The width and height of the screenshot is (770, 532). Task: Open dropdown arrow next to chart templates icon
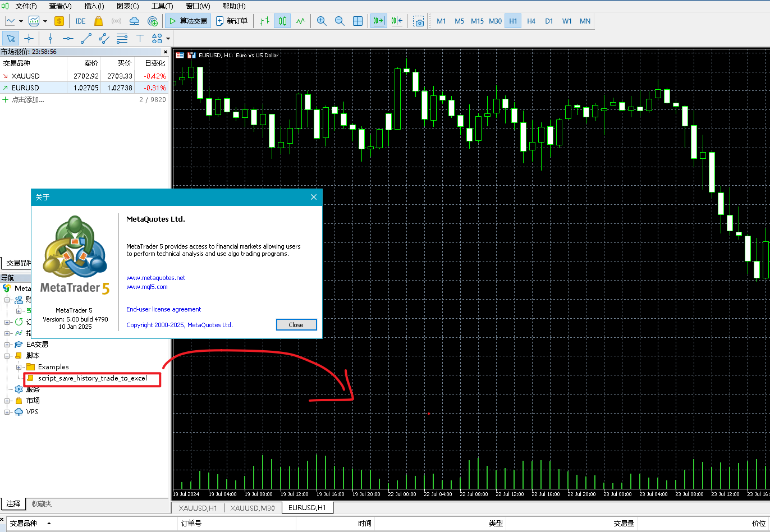click(x=44, y=21)
